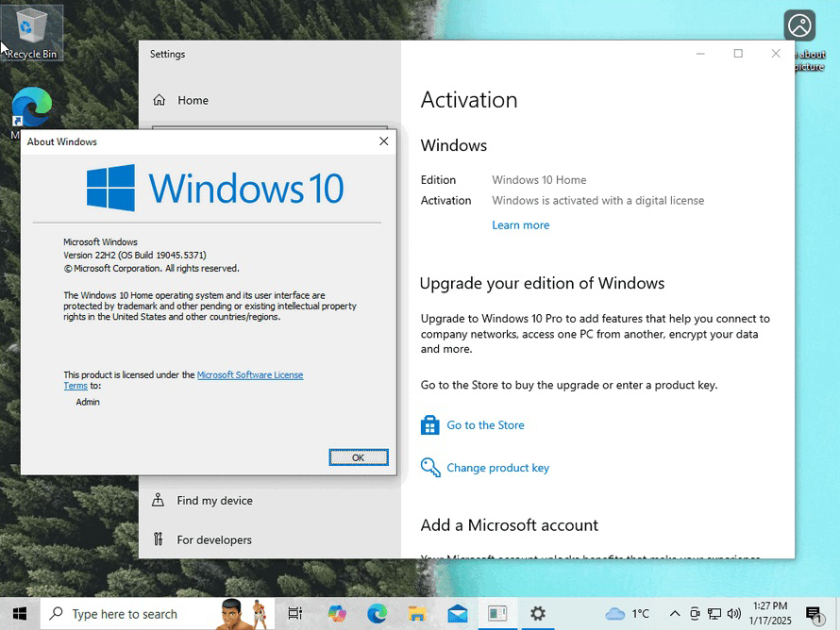Expand hidden system tray icons chevron

point(675,614)
